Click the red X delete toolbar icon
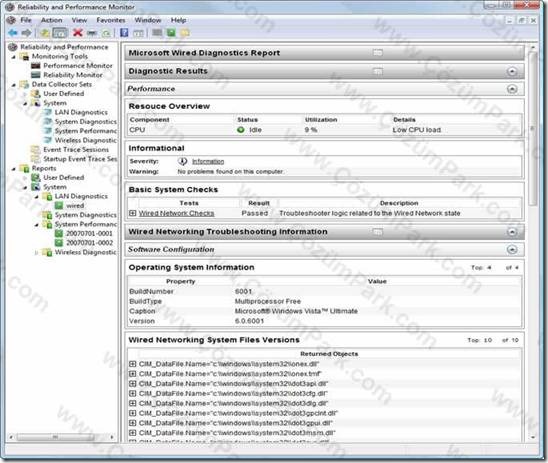This screenshot has width=548, height=463. pyautogui.click(x=78, y=32)
